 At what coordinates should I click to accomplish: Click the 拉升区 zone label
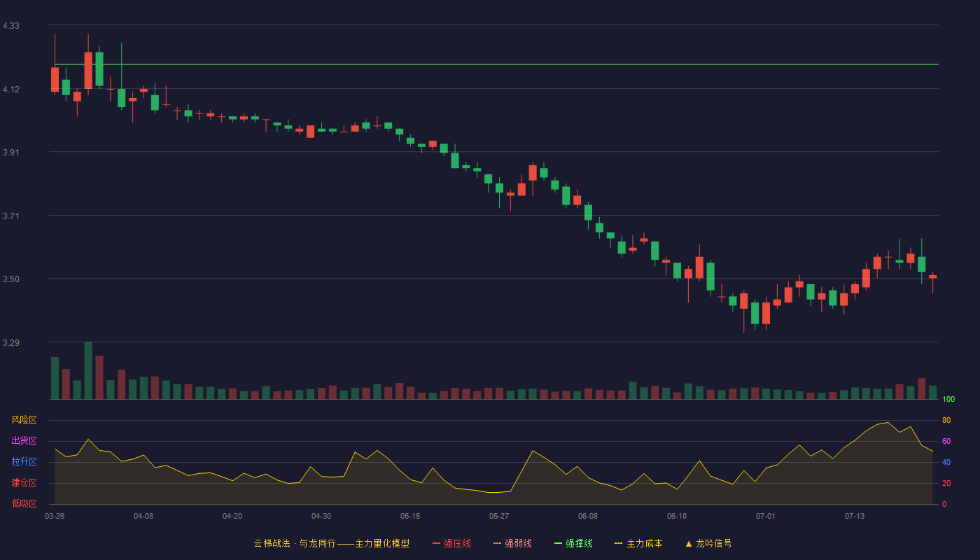(x=24, y=462)
